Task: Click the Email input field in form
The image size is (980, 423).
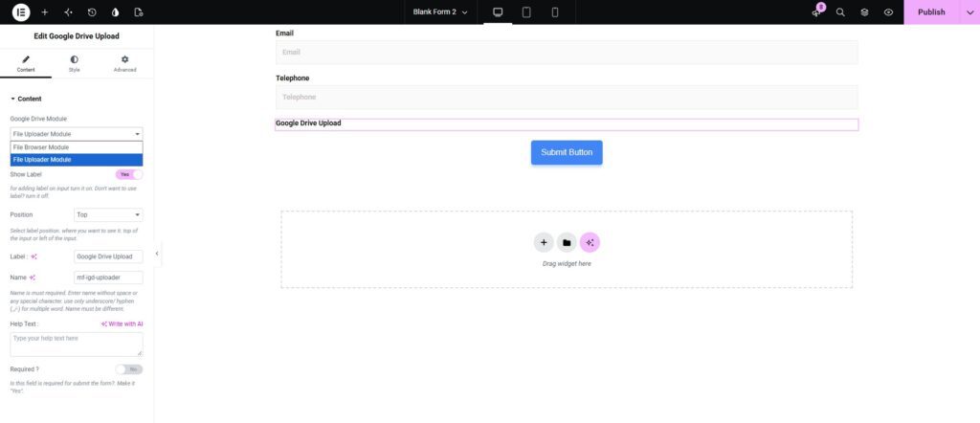Action: (567, 53)
